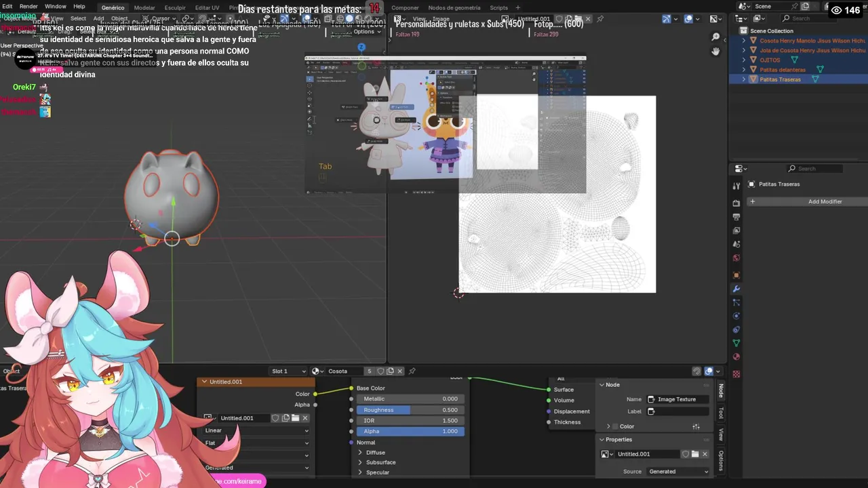The width and height of the screenshot is (868, 488).
Task: Expand the Subsurface section of Principled BSDF
Action: [360, 462]
